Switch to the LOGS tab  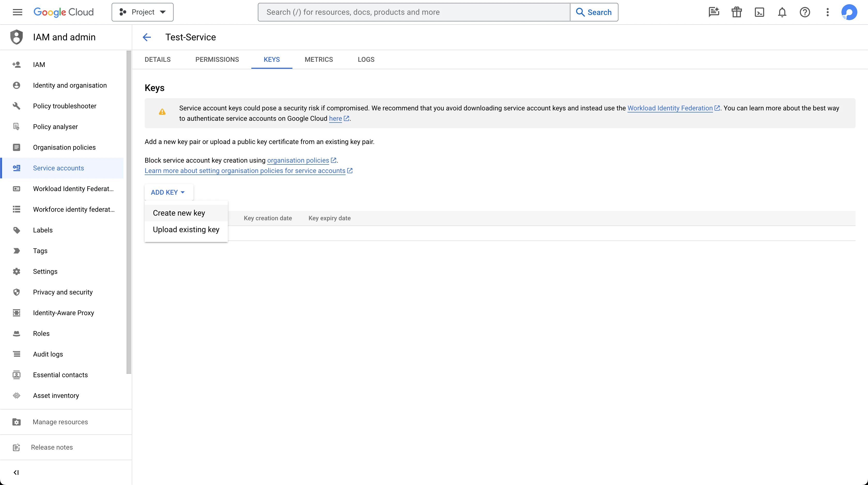[x=366, y=59]
